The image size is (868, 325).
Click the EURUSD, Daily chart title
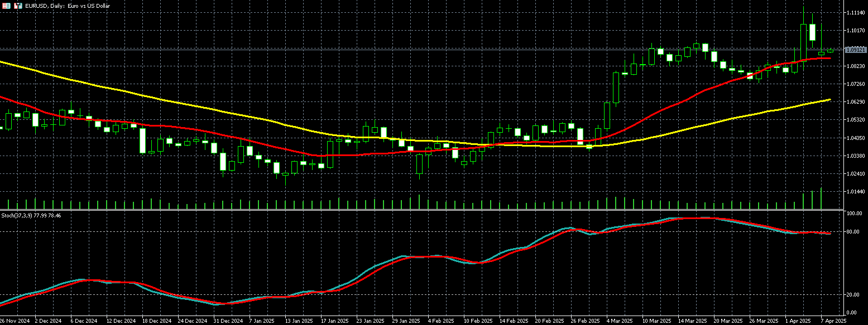click(x=63, y=6)
